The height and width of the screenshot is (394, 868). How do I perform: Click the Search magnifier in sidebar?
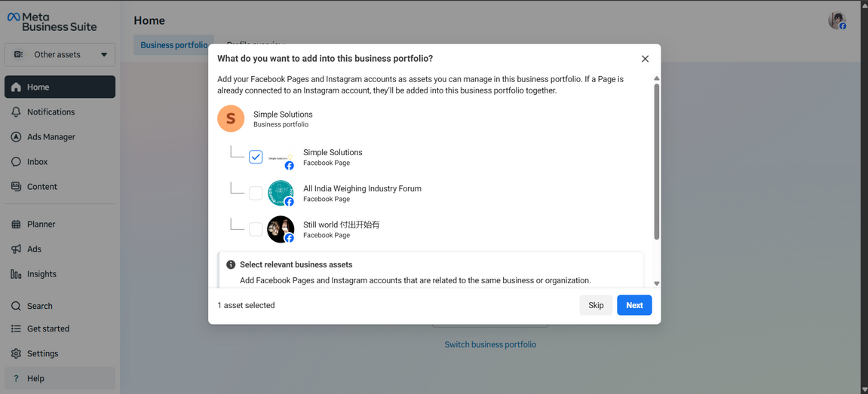tap(16, 306)
